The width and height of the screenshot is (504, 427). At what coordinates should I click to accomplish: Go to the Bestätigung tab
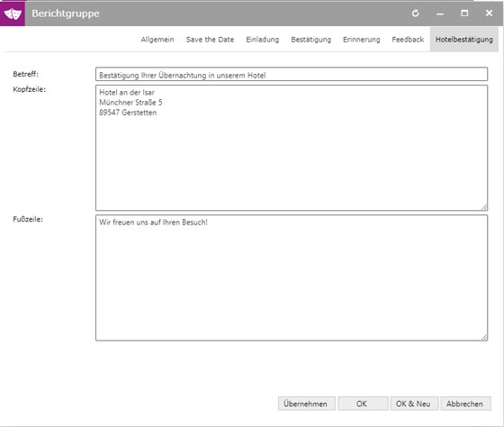310,40
